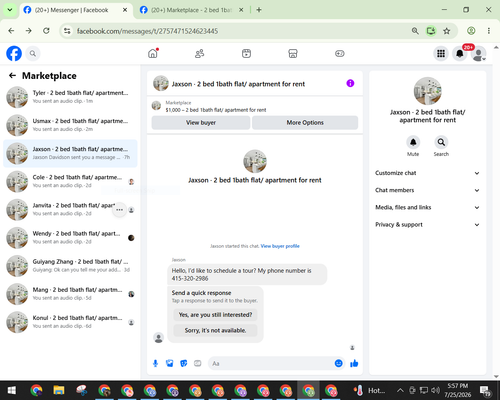Open Facebook home logo
500x400 pixels.
pyautogui.click(x=14, y=53)
